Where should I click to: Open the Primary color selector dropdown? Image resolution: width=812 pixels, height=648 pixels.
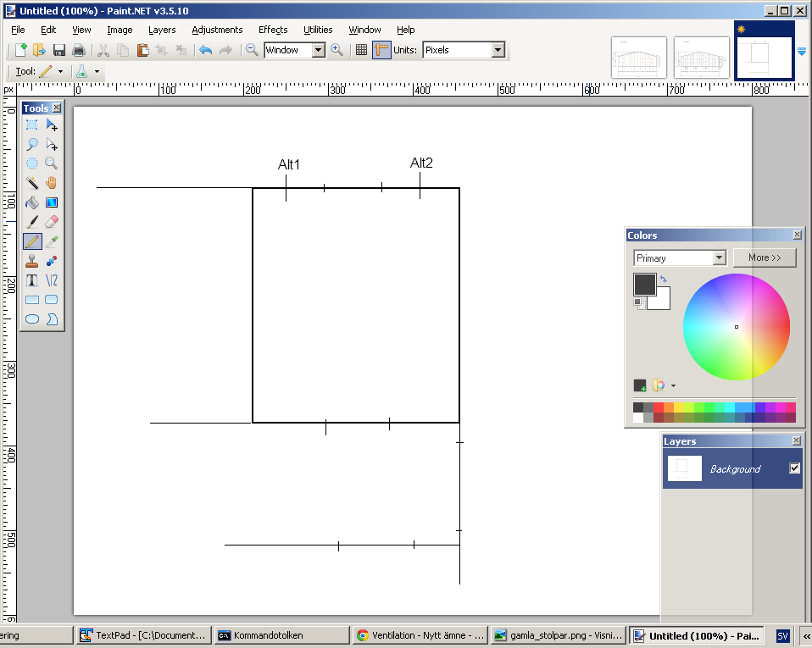(x=720, y=258)
